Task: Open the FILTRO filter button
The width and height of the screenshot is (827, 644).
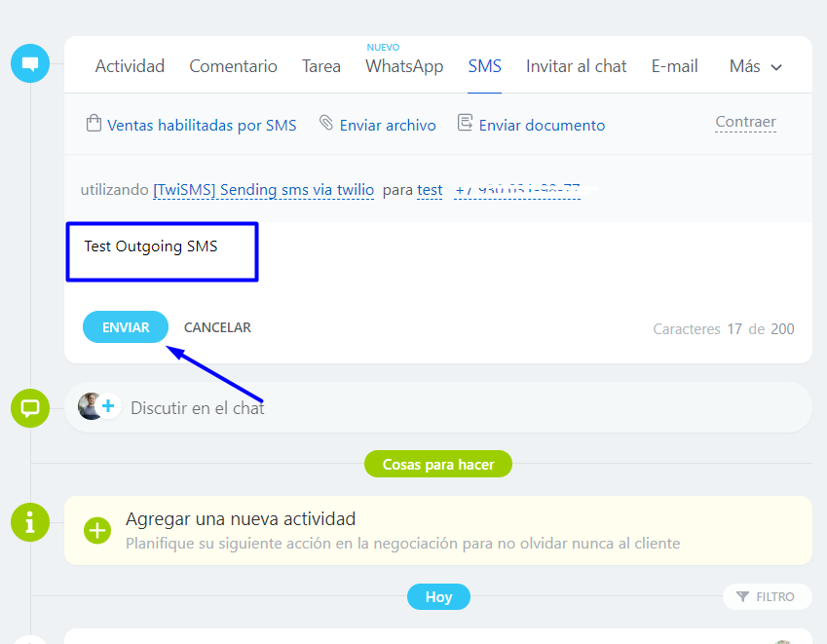Action: [767, 596]
